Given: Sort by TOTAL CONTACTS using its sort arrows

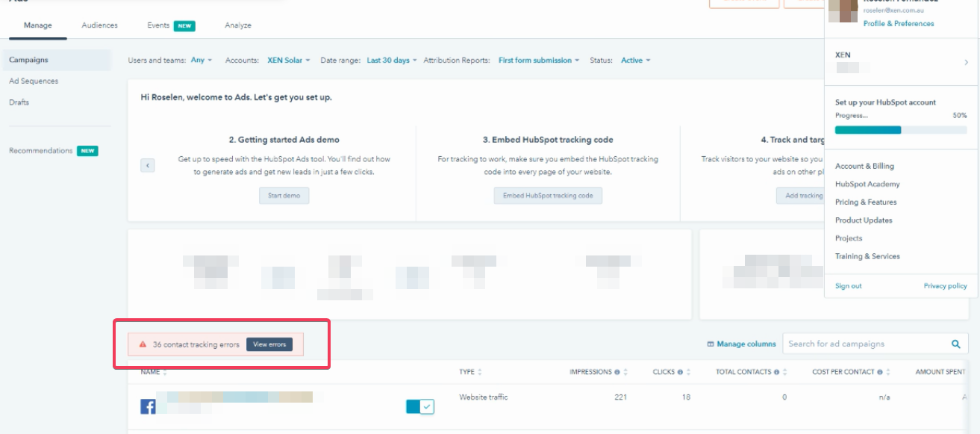Looking at the screenshot, I should (784, 372).
